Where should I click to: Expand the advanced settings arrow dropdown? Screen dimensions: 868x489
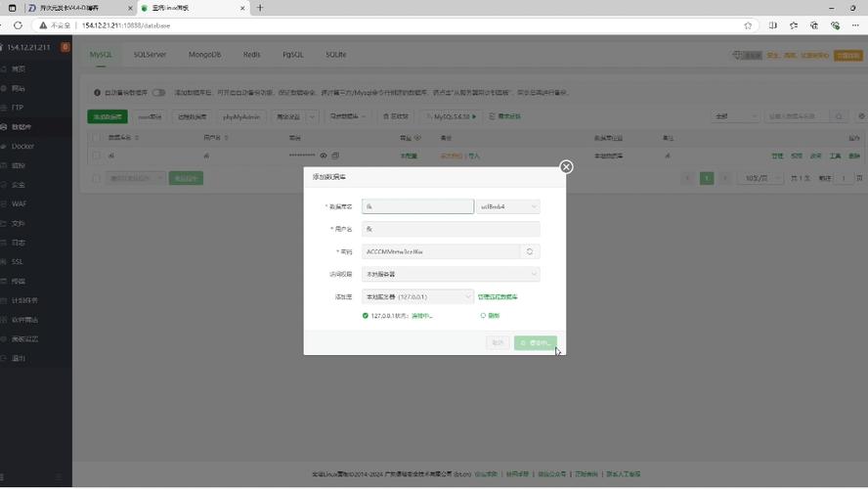[x=312, y=116]
